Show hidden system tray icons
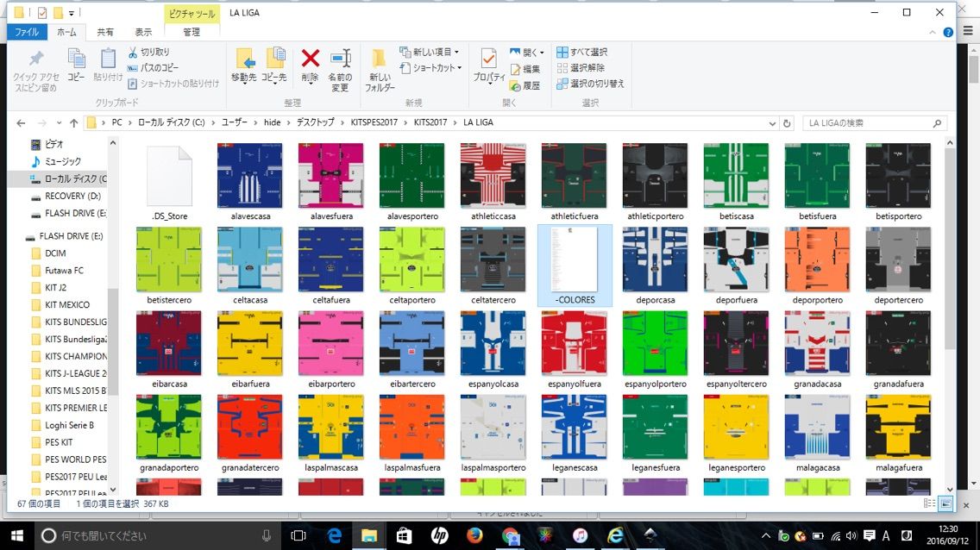 tap(766, 535)
